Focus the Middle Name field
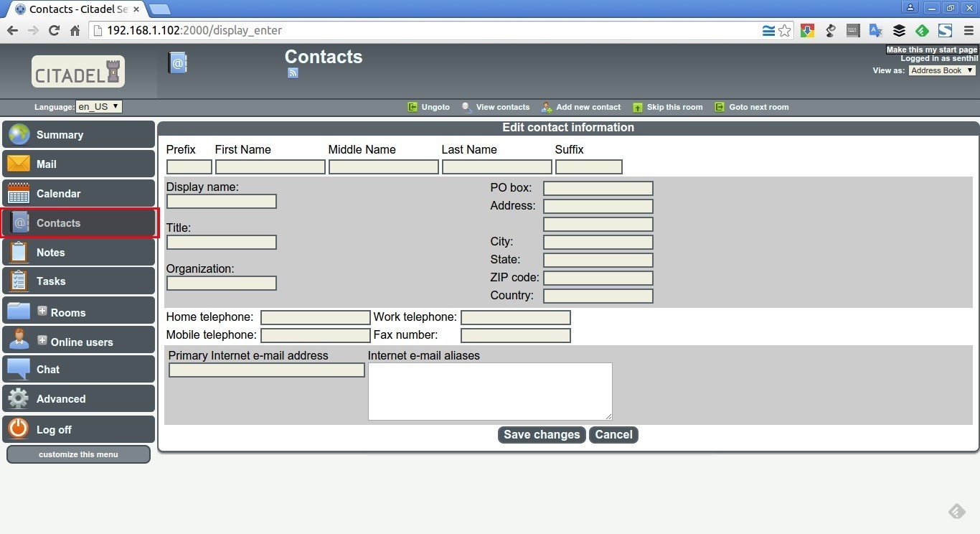The width and height of the screenshot is (980, 534). coord(384,167)
